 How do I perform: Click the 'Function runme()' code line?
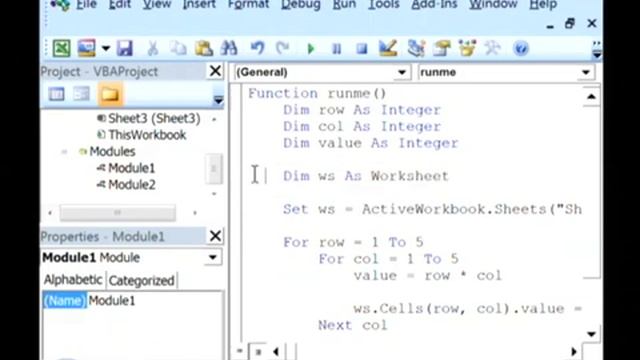point(317,93)
